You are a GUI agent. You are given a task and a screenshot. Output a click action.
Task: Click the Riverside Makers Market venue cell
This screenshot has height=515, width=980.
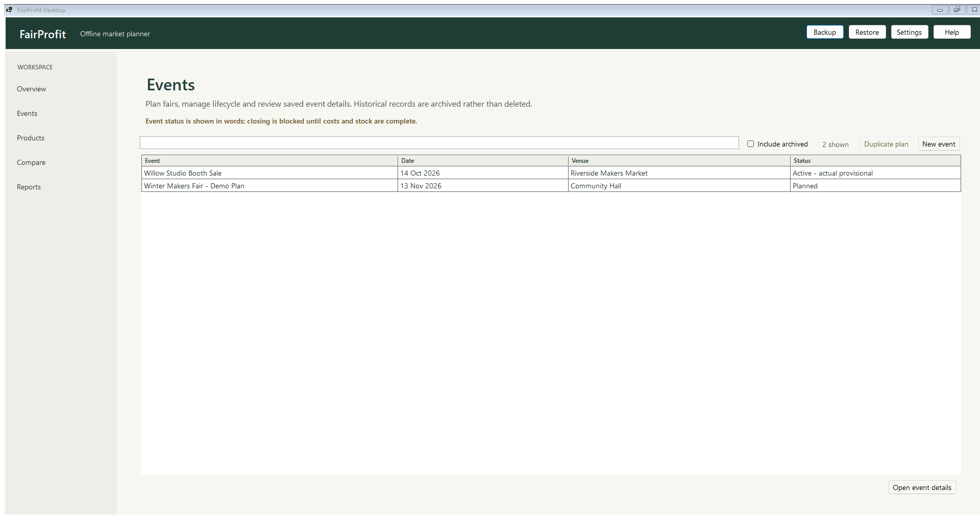pyautogui.click(x=679, y=173)
